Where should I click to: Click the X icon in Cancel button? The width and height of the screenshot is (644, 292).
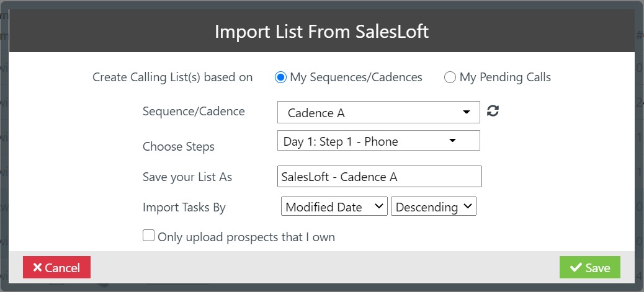click(37, 268)
